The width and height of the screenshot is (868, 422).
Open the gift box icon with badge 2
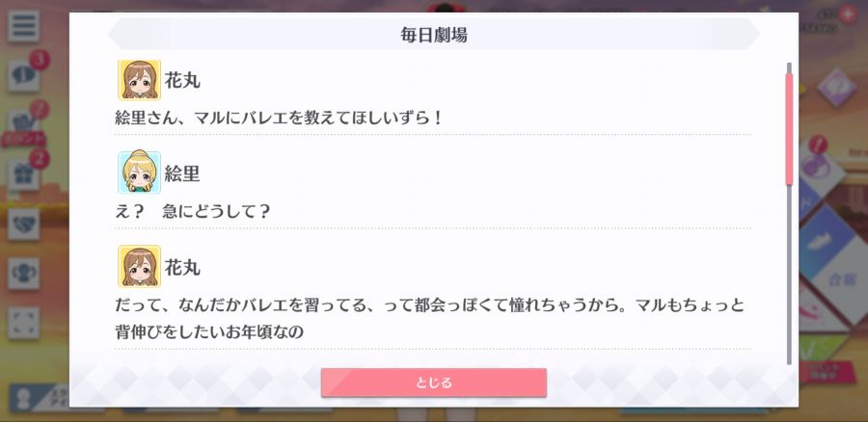(24, 176)
